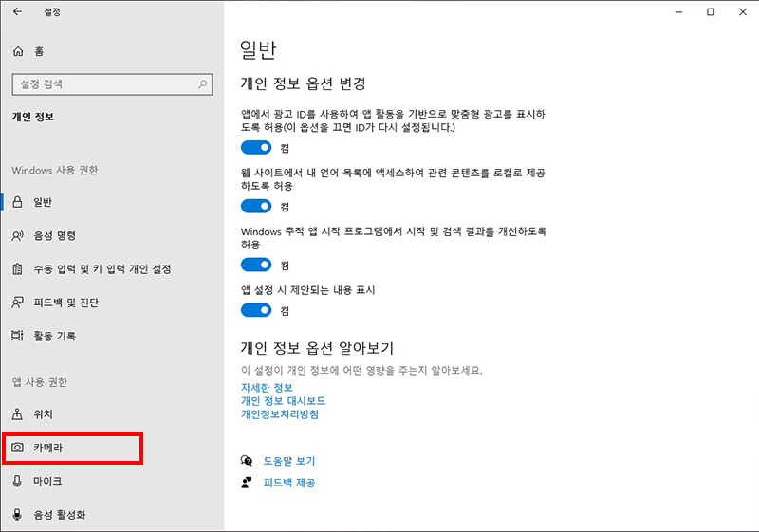Switch off suggested content in Settings app toggle
Screen dimensions: 759x532
[256, 309]
